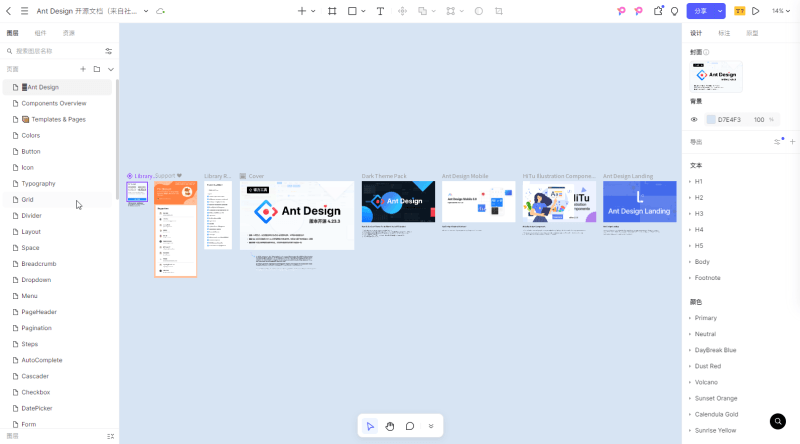Click the black search floating button
The image size is (800, 444).
tap(778, 422)
